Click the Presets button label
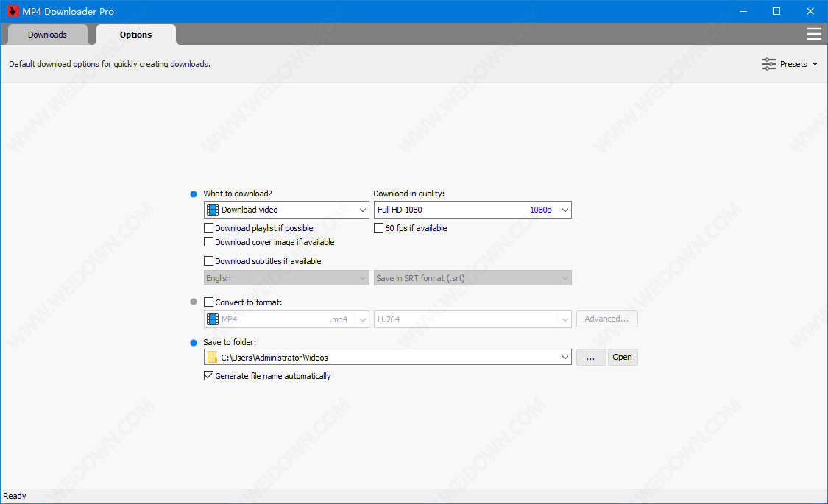This screenshot has height=504, width=828. [x=793, y=64]
